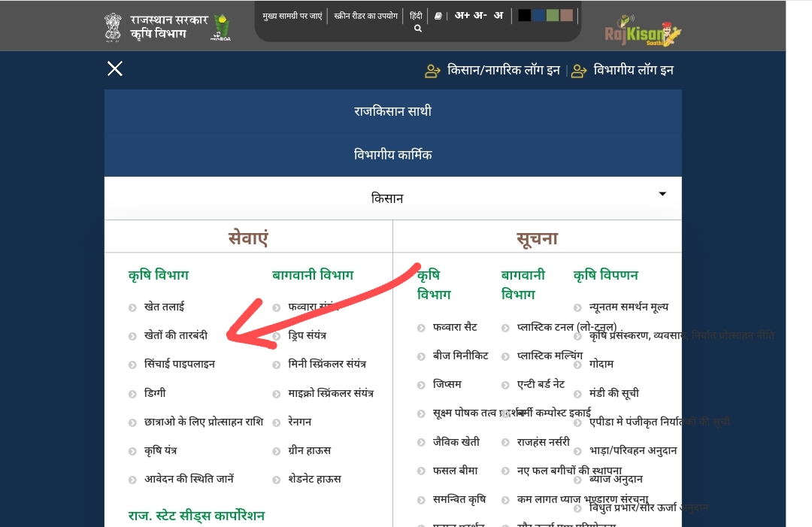Image resolution: width=812 pixels, height=527 pixels.
Task: Open the RajKisan Saathi logo
Action: tap(643, 32)
